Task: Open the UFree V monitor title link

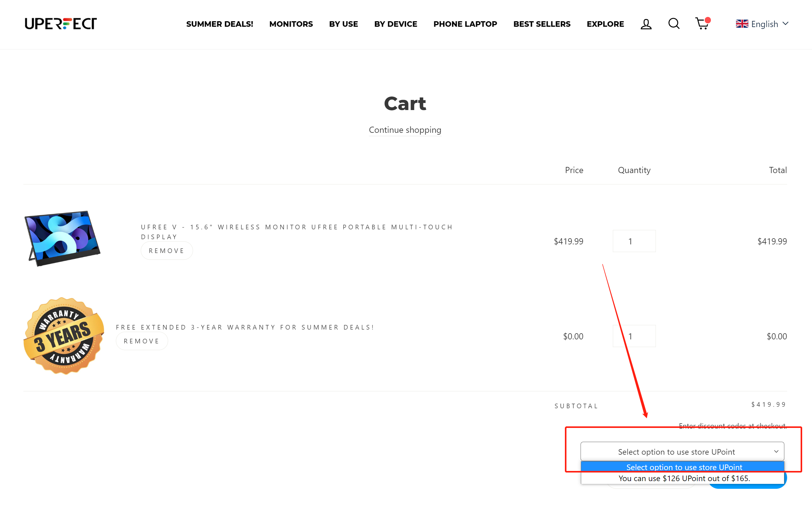Action: (296, 232)
